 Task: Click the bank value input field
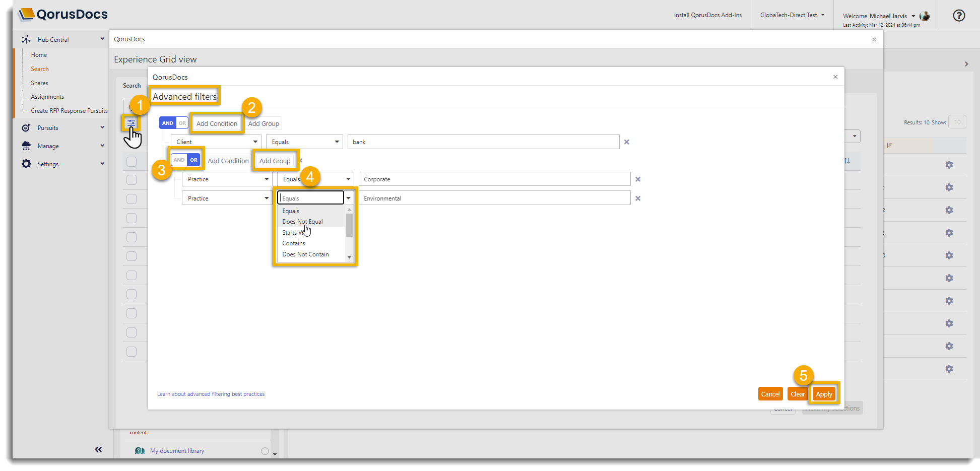coord(483,142)
